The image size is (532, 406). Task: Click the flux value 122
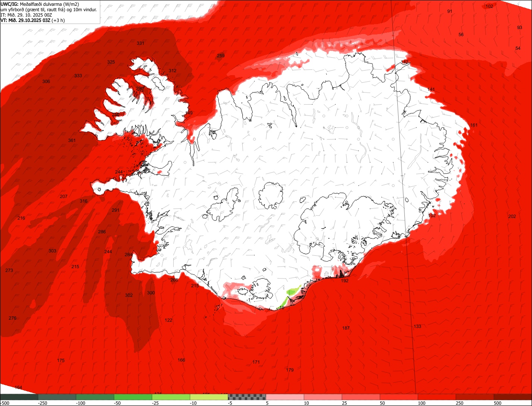click(x=168, y=320)
